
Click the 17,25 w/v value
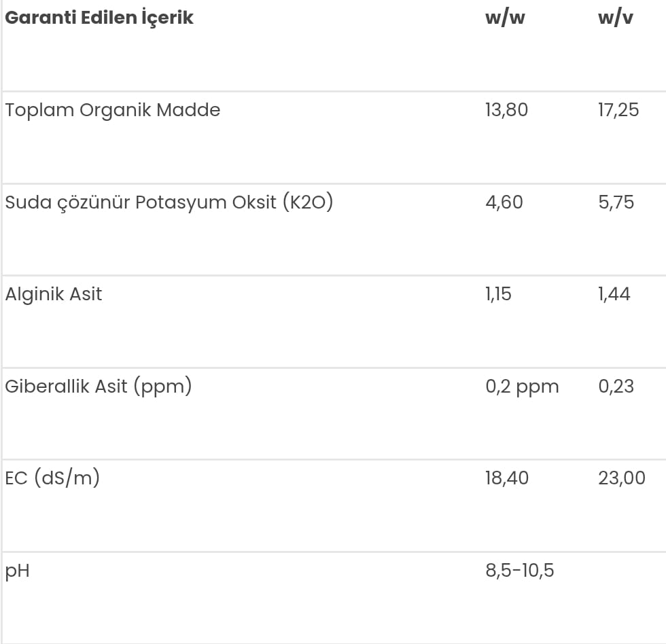618,110
